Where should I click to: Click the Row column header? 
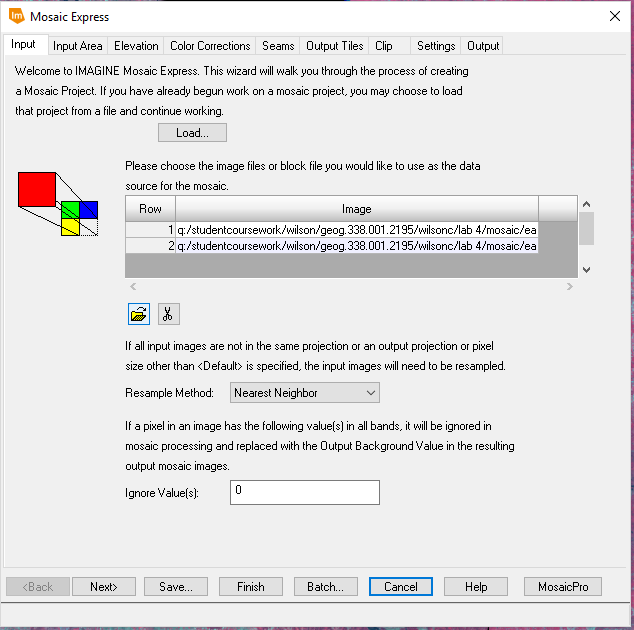(x=150, y=209)
